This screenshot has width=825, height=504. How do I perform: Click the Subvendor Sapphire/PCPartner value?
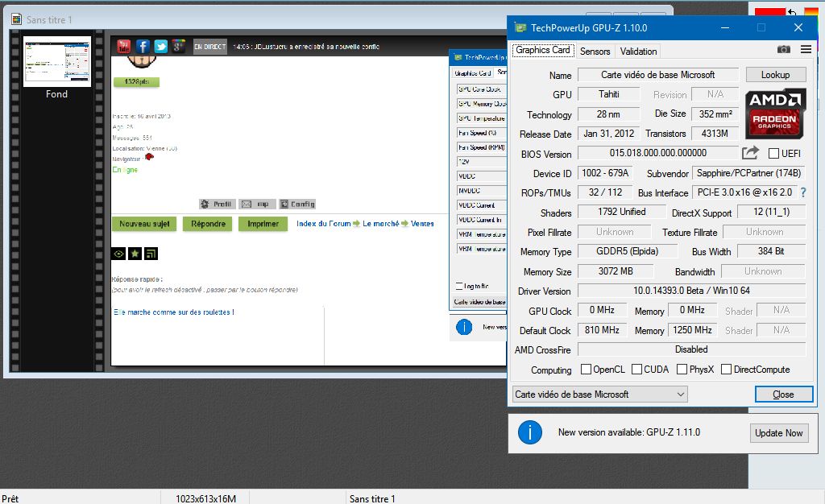tap(748, 173)
